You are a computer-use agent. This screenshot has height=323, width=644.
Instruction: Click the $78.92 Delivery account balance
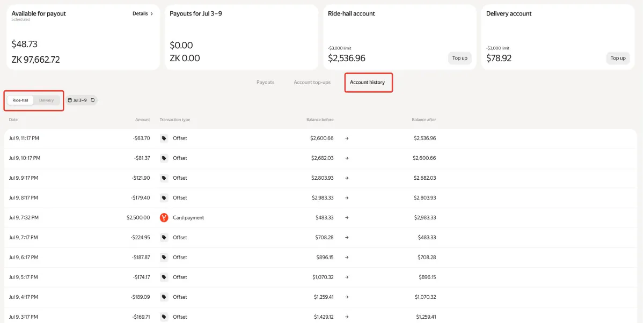(x=499, y=58)
